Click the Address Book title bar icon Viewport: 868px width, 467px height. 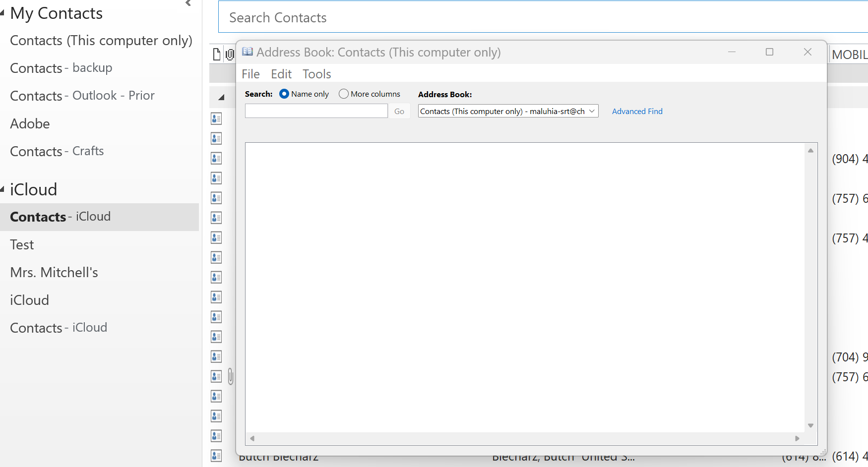248,52
